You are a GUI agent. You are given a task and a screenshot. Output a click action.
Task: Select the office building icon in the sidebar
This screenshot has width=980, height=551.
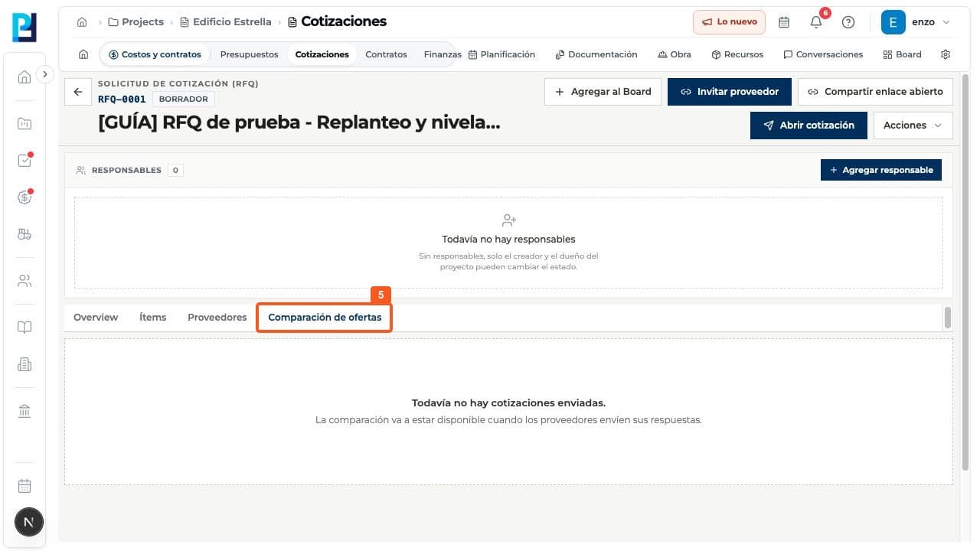point(24,365)
